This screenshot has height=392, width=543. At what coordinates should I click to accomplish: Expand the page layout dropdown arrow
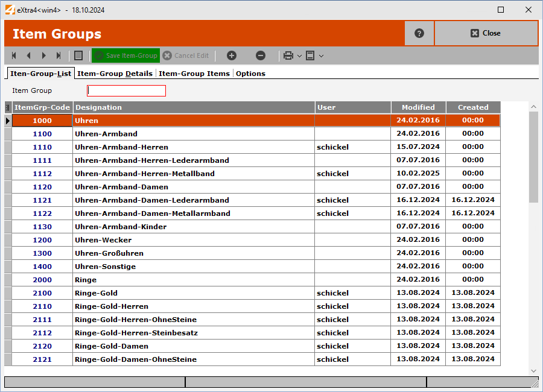coord(321,56)
